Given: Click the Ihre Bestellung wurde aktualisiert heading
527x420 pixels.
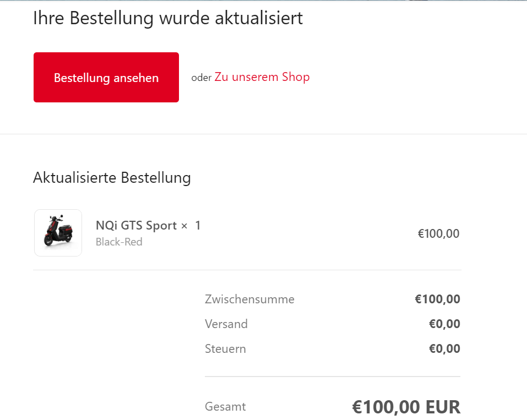Looking at the screenshot, I should [x=168, y=18].
